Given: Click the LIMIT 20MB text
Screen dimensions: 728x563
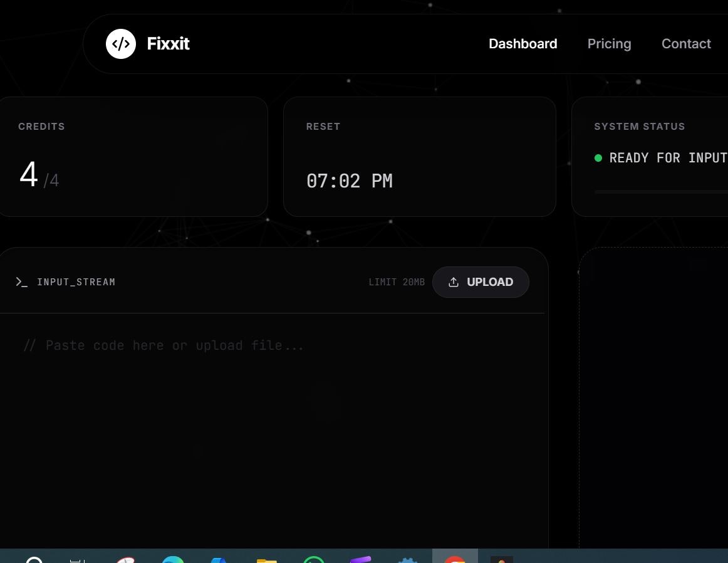Looking at the screenshot, I should pyautogui.click(x=397, y=282).
